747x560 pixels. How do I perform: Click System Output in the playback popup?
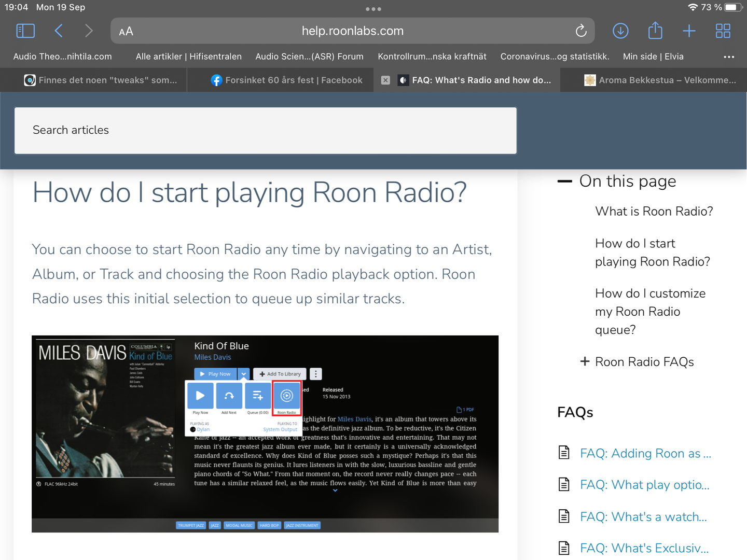[x=280, y=429]
